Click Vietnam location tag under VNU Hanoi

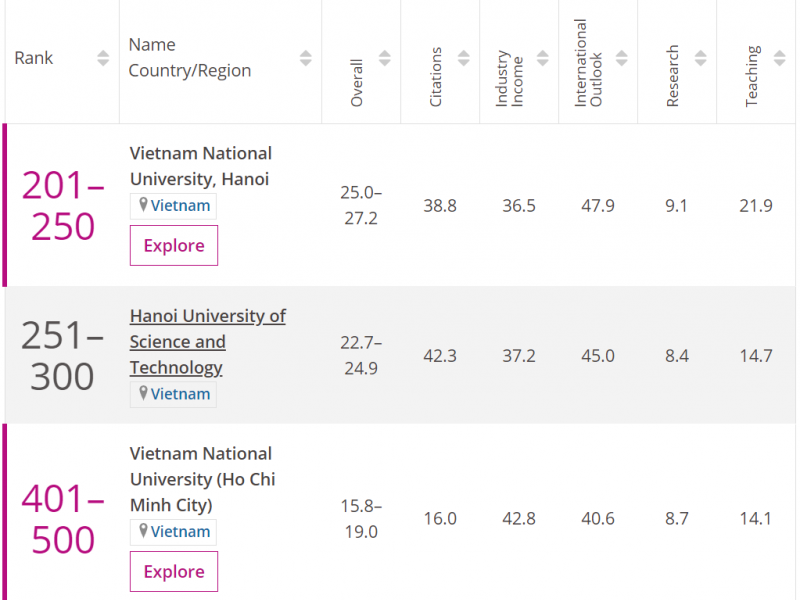[x=174, y=206]
